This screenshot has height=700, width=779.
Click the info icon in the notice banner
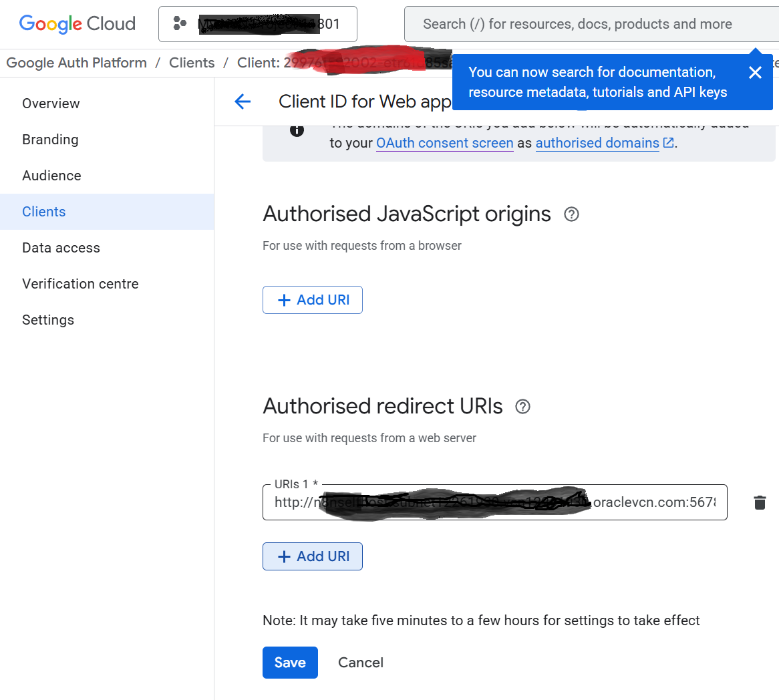click(297, 131)
